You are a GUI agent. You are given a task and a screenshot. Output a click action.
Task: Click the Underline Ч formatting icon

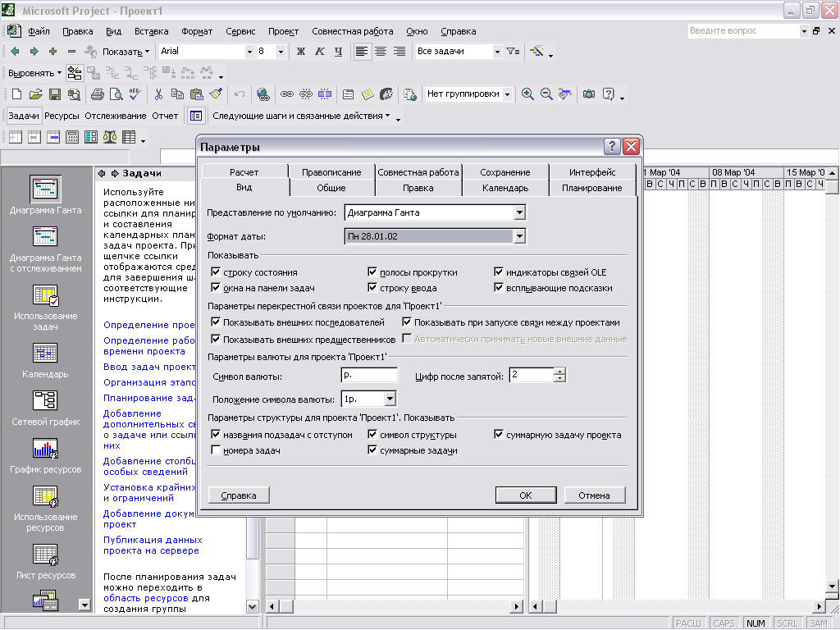coord(338,52)
